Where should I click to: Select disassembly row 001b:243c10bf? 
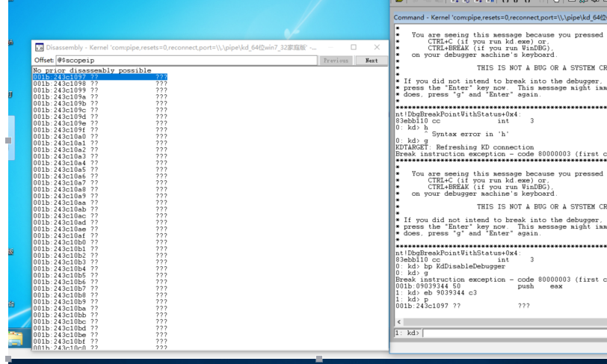pos(100,342)
